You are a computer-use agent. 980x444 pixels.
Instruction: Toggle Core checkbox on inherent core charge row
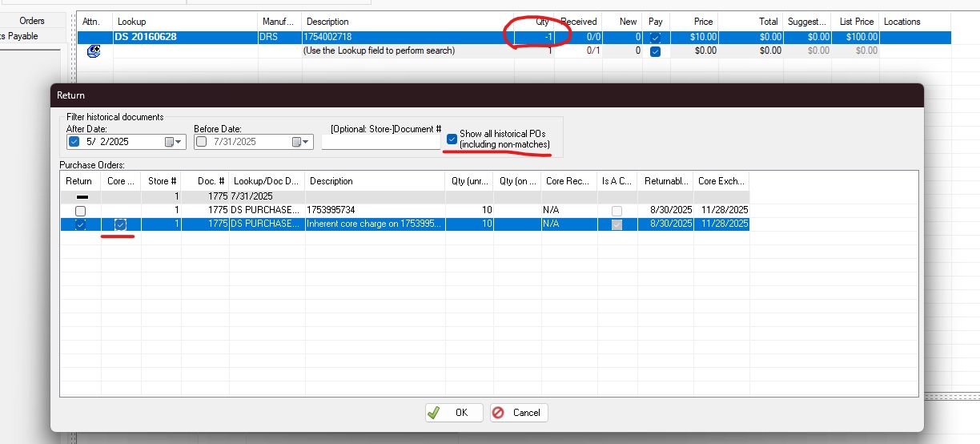[120, 225]
